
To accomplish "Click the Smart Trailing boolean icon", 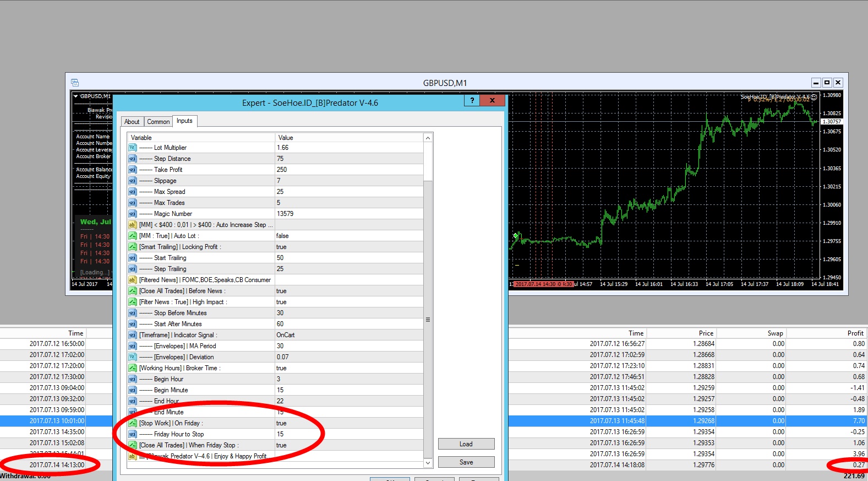I will click(x=132, y=247).
